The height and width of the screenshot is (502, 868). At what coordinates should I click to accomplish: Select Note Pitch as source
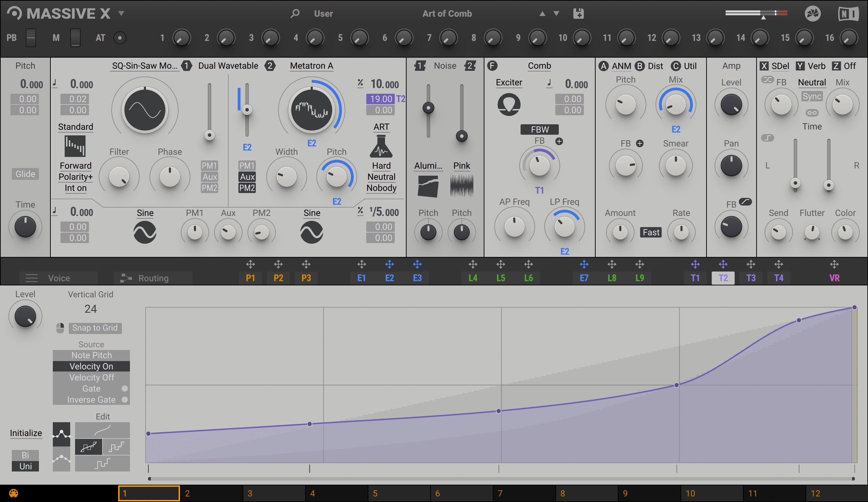pyautogui.click(x=91, y=355)
